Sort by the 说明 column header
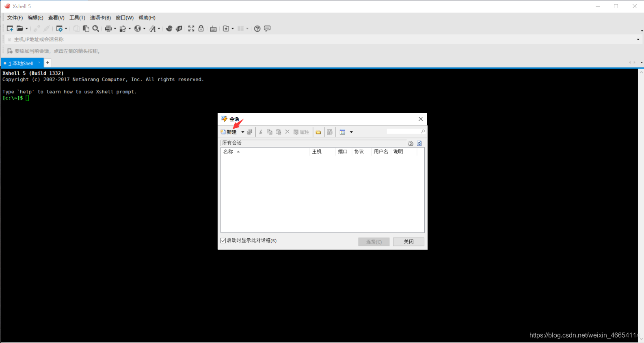 (x=404, y=151)
